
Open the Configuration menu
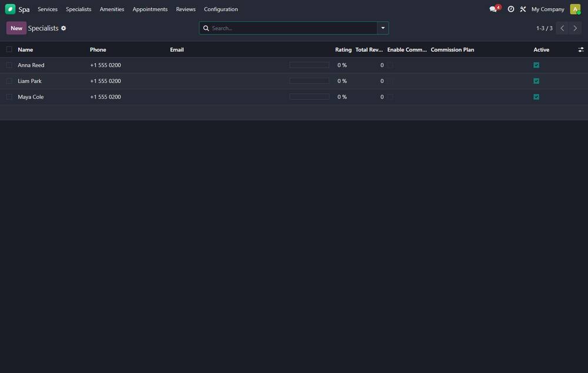221,9
